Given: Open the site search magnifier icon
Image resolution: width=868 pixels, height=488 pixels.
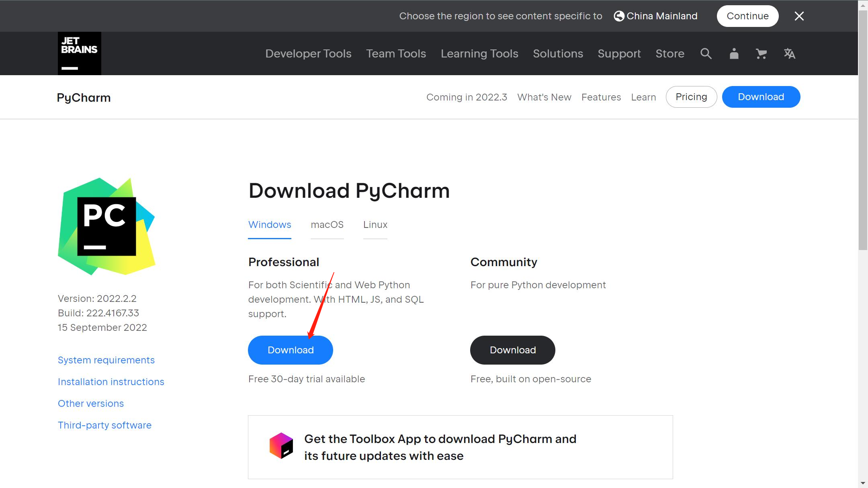Looking at the screenshot, I should 706,53.
